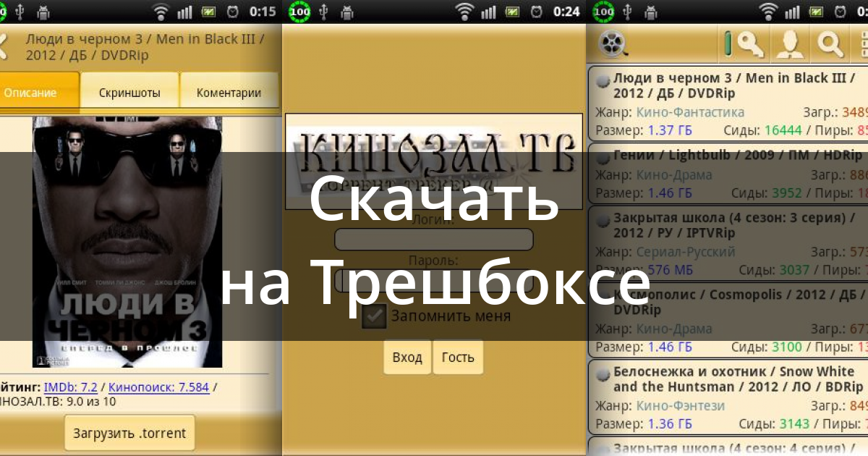Open Кино-Фэнтези genre link

click(x=681, y=406)
